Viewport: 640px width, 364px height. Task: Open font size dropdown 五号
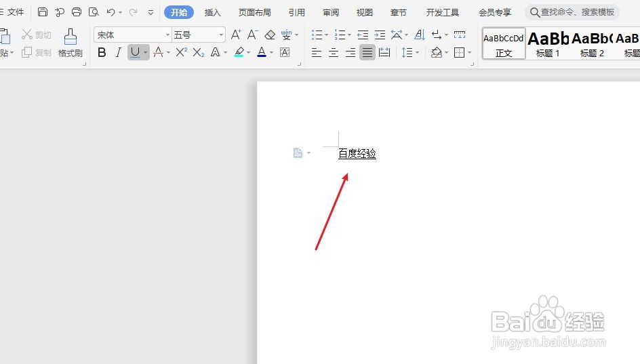pyautogui.click(x=221, y=35)
